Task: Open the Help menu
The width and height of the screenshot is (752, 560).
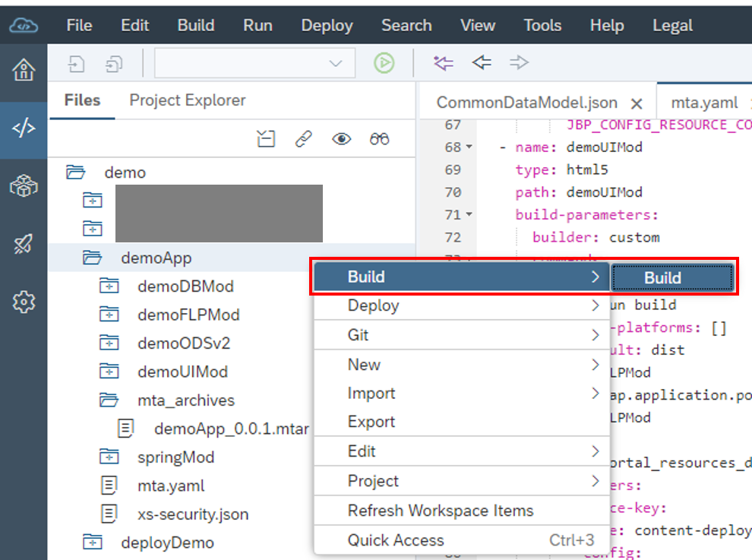Action: [607, 25]
